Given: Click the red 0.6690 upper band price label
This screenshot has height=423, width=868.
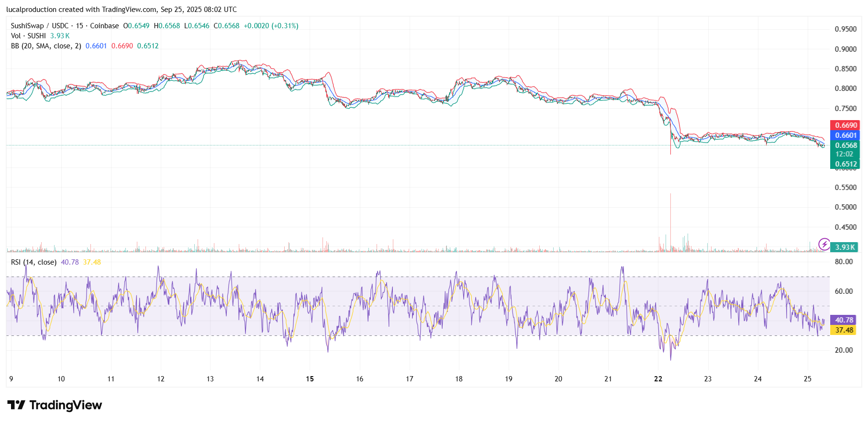Looking at the screenshot, I should (x=846, y=125).
